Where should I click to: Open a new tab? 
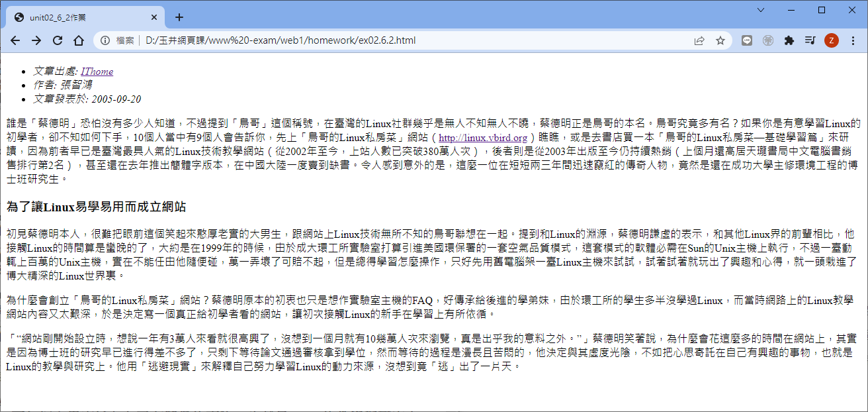pyautogui.click(x=179, y=17)
